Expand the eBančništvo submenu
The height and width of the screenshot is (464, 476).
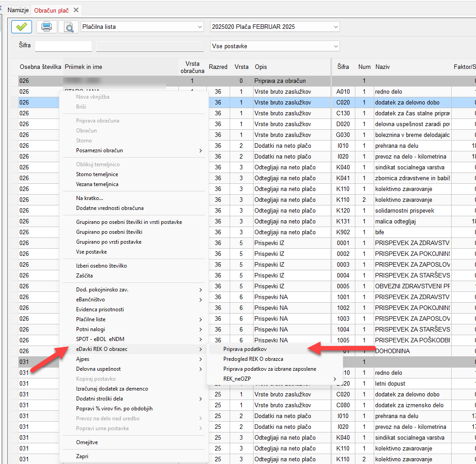coord(134,300)
